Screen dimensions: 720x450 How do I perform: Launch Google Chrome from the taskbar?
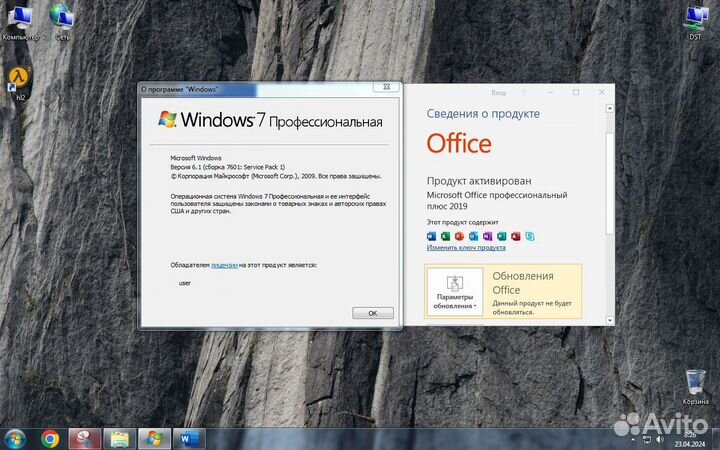pos(50,439)
